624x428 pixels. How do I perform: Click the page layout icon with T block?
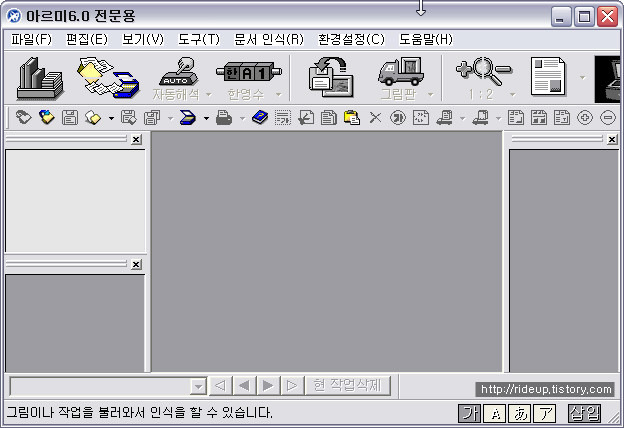[562, 118]
